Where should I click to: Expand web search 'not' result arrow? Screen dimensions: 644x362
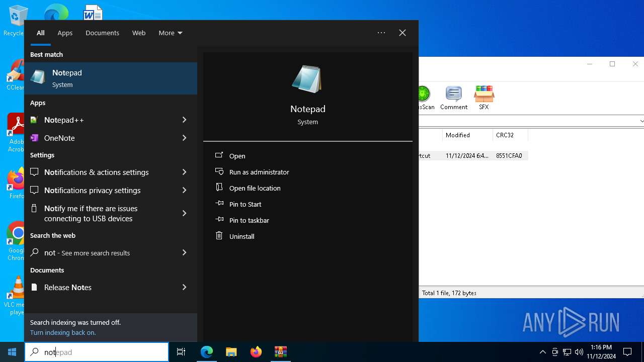coord(184,252)
